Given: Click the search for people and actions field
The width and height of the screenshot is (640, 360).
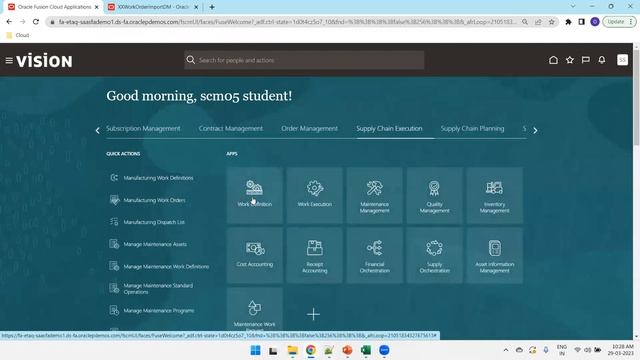Looking at the screenshot, I should 304,60.
